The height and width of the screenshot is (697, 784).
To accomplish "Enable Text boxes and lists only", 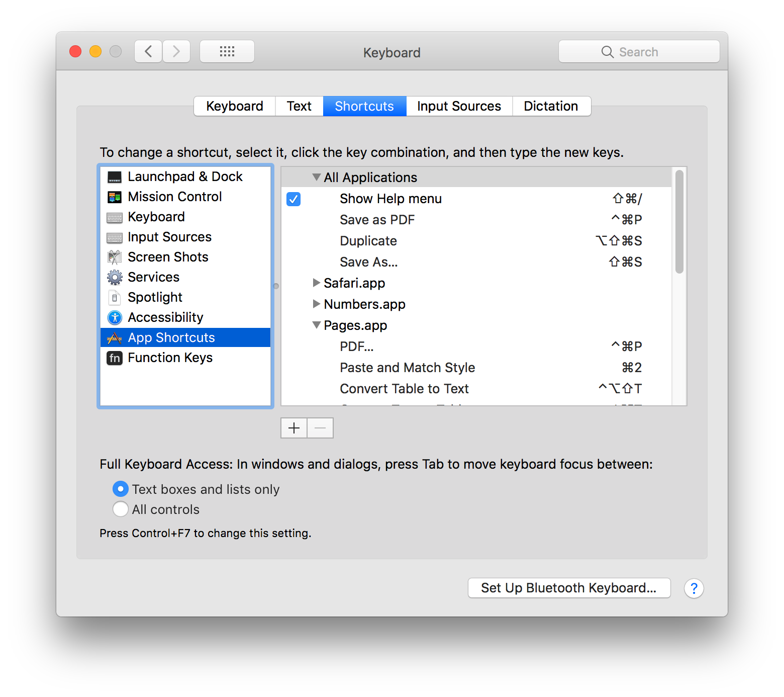I will coord(121,489).
